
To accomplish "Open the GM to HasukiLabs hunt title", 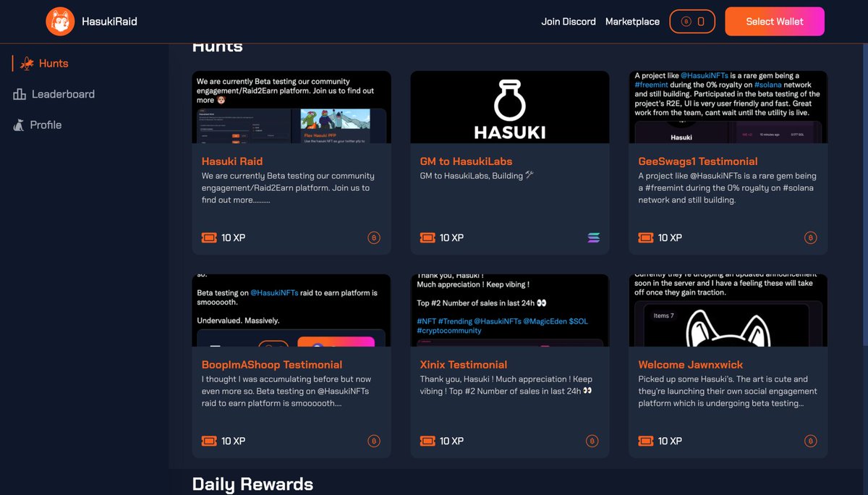I will pos(466,161).
